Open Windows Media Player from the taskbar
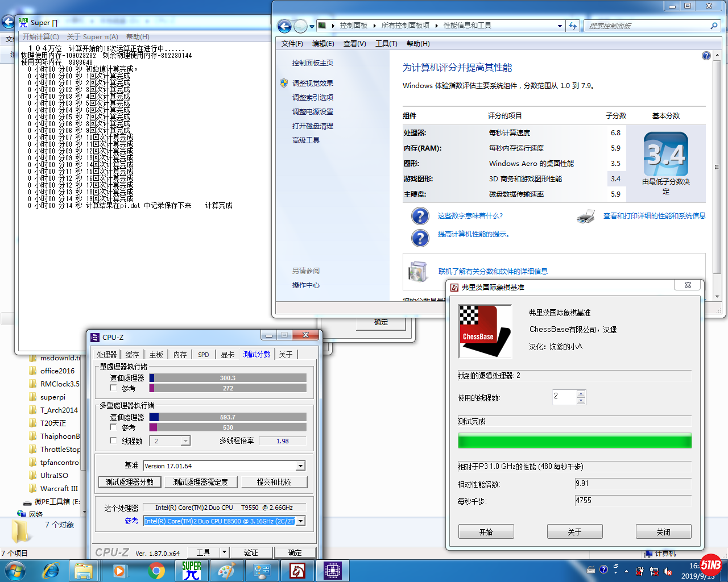Image resolution: width=728 pixels, height=582 pixels. 119,571
